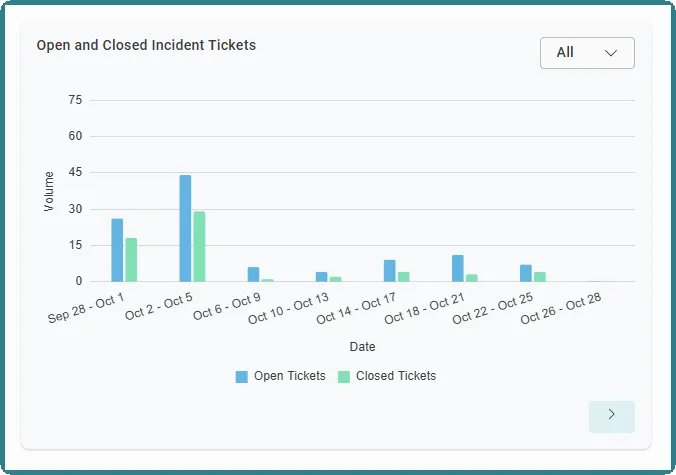
Task: Select the Open Tickets bar for Oct 14 - Oct 17
Action: pyautogui.click(x=390, y=271)
